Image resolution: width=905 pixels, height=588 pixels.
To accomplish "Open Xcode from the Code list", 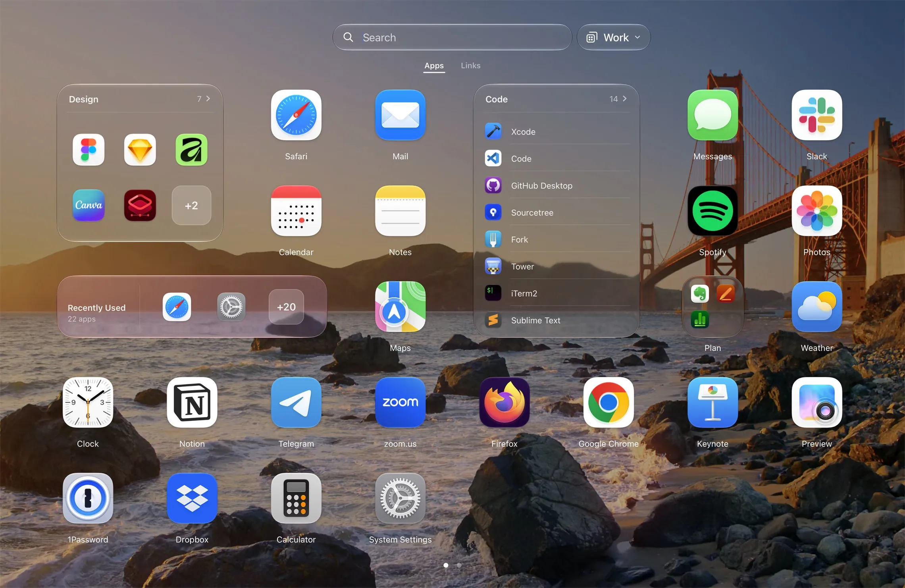I will pyautogui.click(x=556, y=131).
